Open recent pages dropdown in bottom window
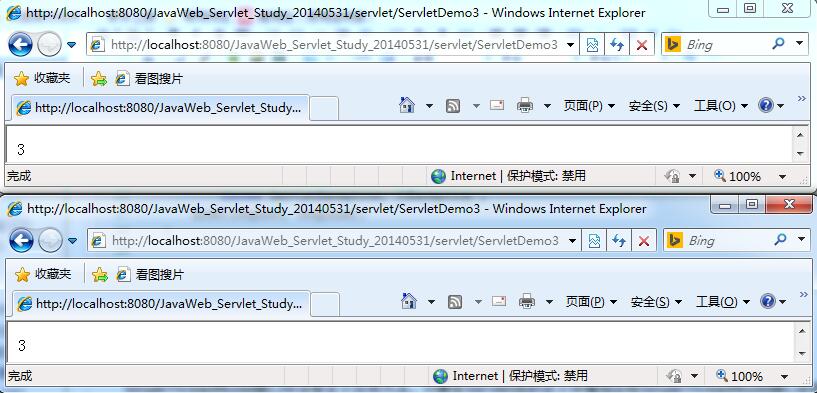This screenshot has height=393, width=817. pyautogui.click(x=73, y=241)
